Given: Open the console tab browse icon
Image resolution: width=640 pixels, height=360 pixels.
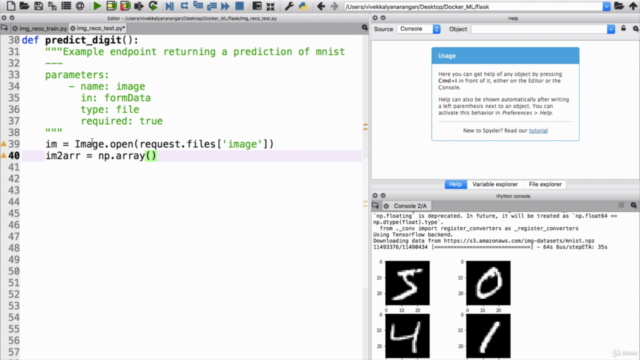Looking at the screenshot, I should [376, 205].
